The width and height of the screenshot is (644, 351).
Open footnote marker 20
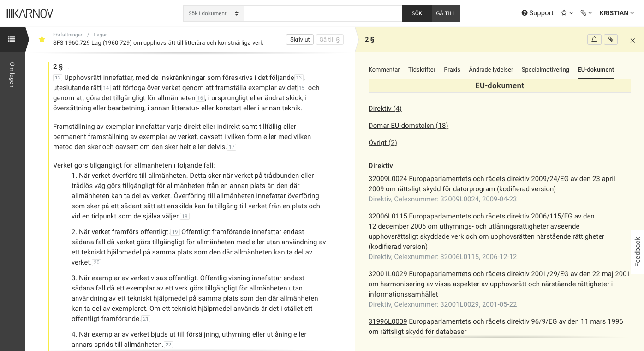96,262
